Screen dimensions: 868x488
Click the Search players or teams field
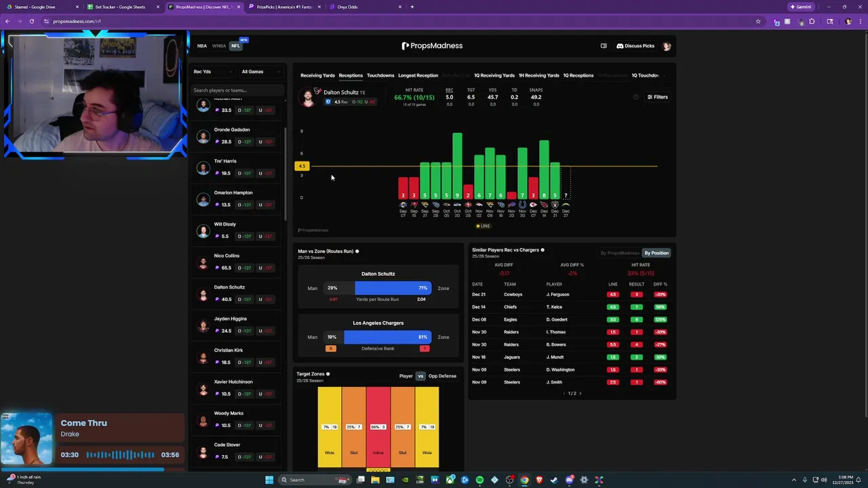click(x=237, y=90)
